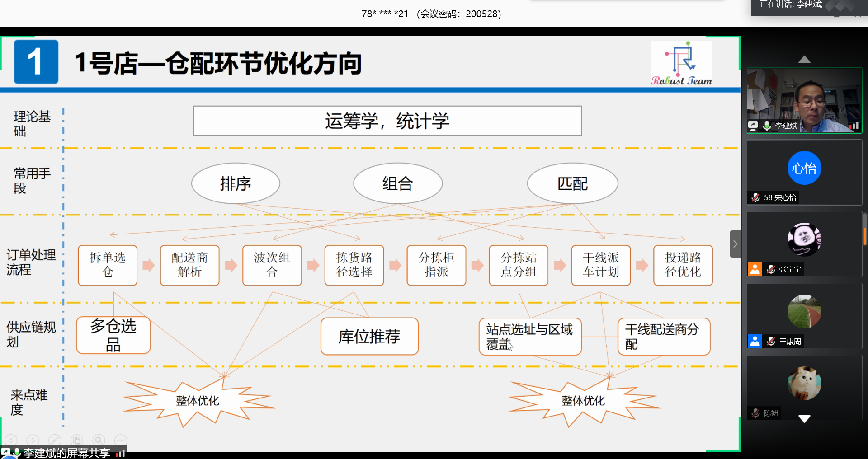Viewport: 868px width, 459px height.
Task: Select 心怡 participant avatar tile
Action: (804, 169)
